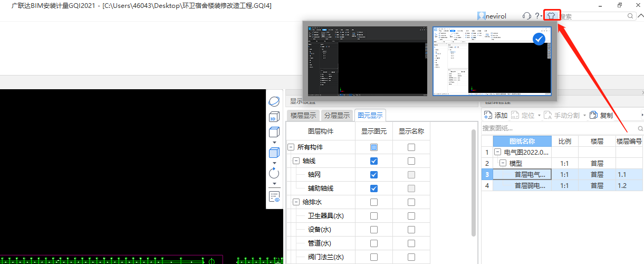
Task: Choose the dark theme thumbnail
Action: pyautogui.click(x=368, y=62)
